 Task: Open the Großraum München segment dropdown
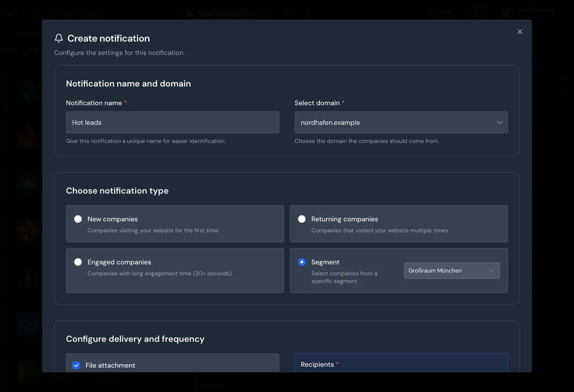coord(452,270)
